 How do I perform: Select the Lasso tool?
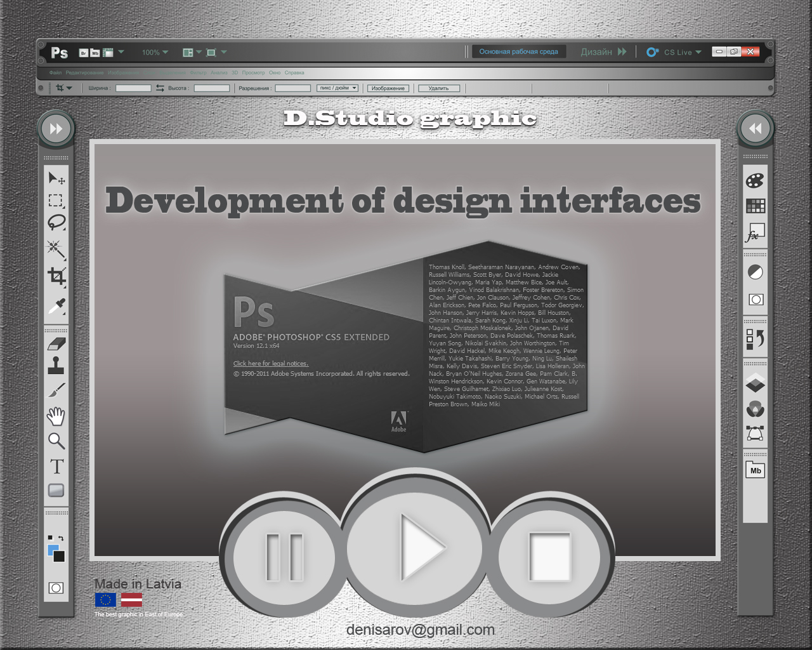pyautogui.click(x=56, y=222)
